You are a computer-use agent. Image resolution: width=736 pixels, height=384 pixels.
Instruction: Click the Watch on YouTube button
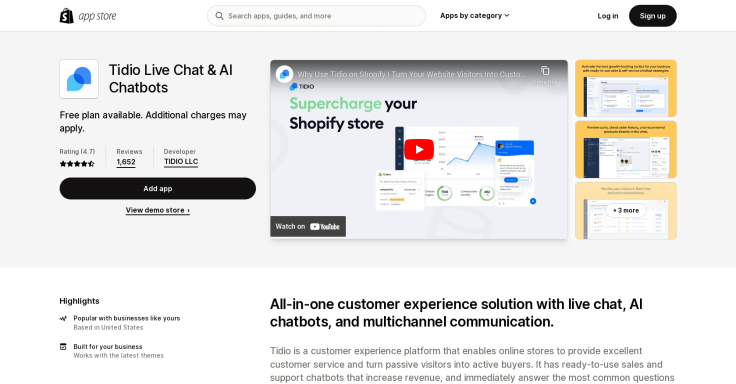[x=308, y=226]
